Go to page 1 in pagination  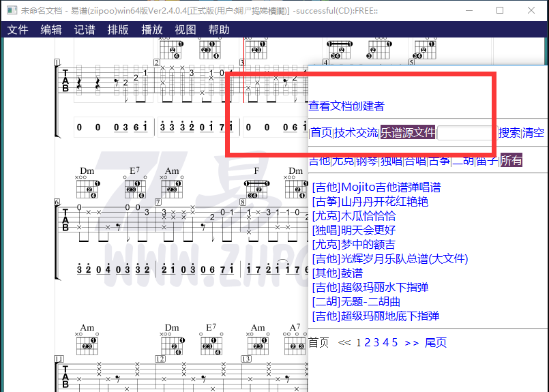click(x=359, y=343)
